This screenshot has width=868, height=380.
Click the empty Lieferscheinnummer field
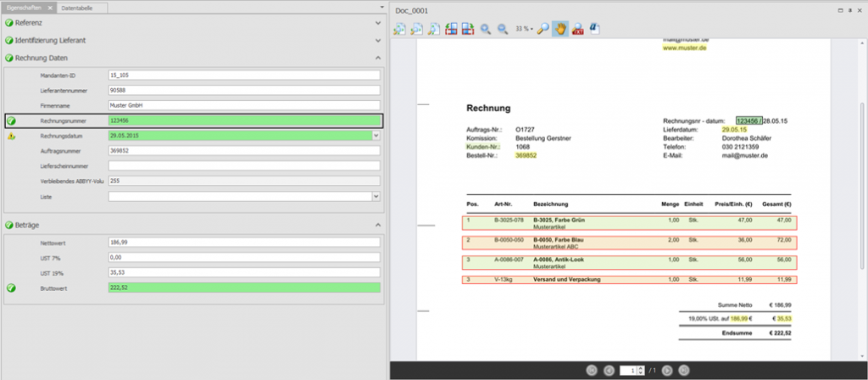[244, 165]
